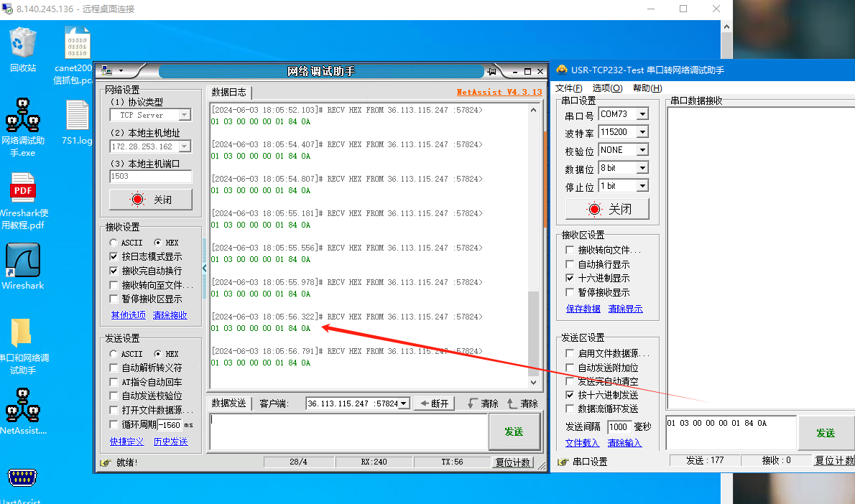Screen dimensions: 855x504
Task: Enable 自动发送校验位 checkbox
Action: (114, 396)
